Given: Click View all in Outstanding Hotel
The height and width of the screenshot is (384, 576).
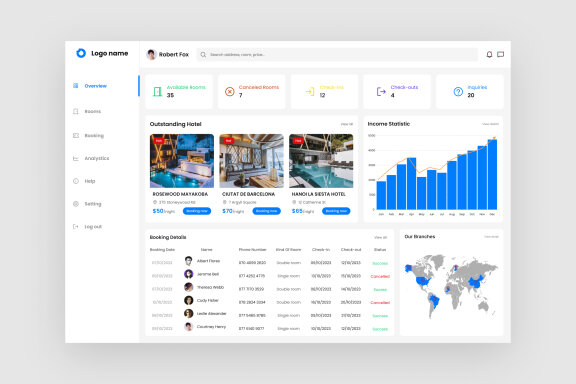Looking at the screenshot, I should coord(347,124).
